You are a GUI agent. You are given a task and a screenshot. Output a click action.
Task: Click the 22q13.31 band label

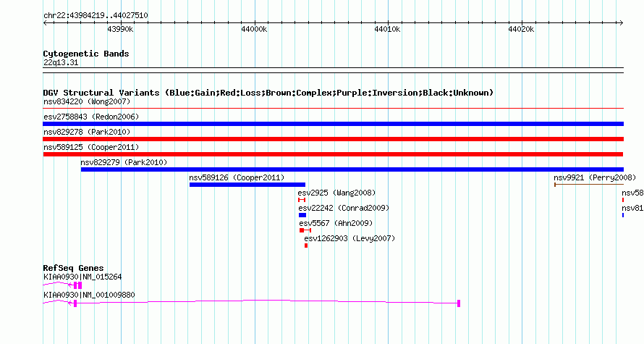pos(61,62)
